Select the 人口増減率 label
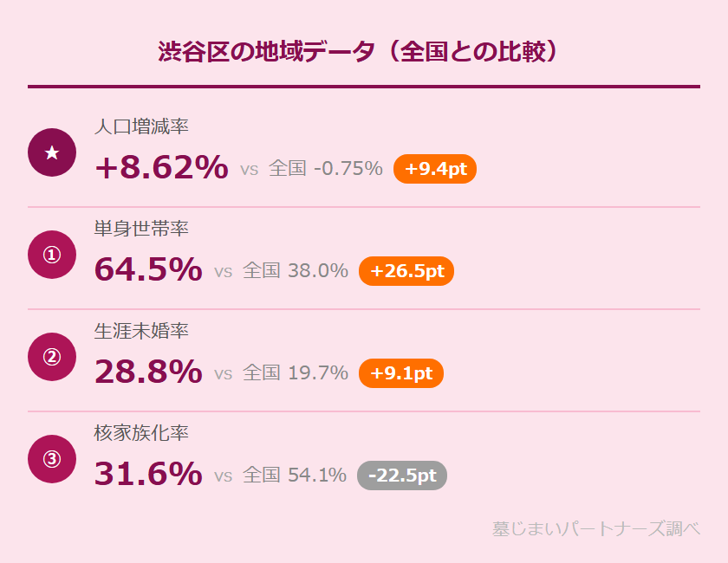Image resolution: width=728 pixels, height=563 pixels. click(x=141, y=126)
